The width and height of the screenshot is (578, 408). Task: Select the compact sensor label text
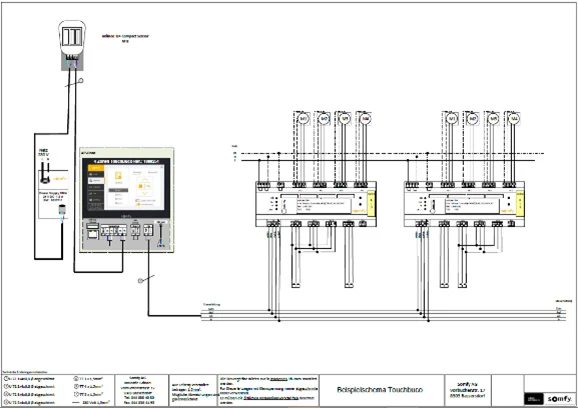pos(125,38)
